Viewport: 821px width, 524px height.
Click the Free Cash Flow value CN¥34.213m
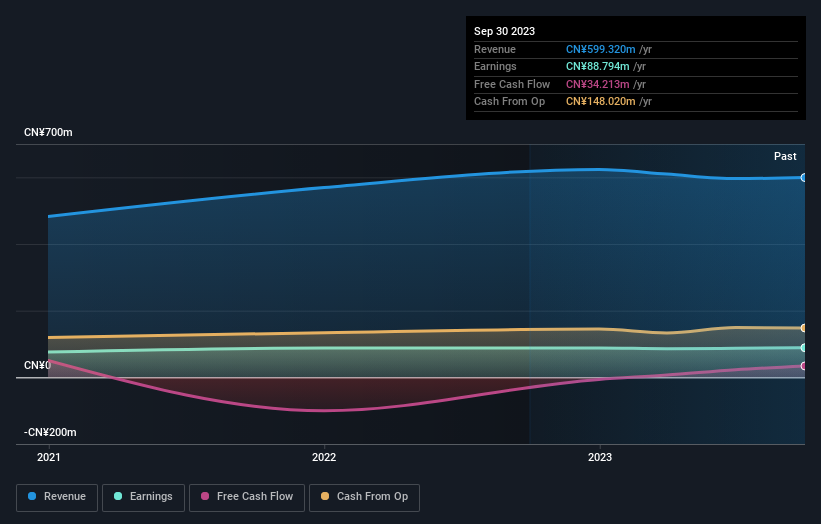[597, 84]
